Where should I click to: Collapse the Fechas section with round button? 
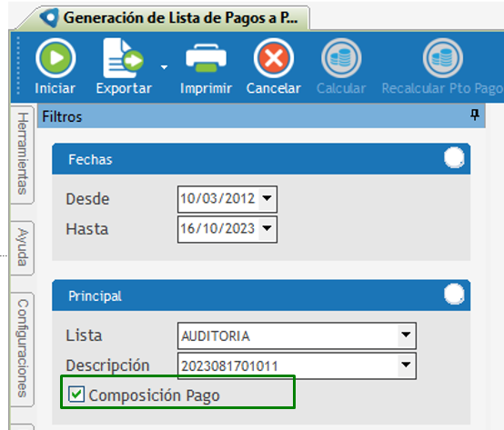click(x=454, y=157)
